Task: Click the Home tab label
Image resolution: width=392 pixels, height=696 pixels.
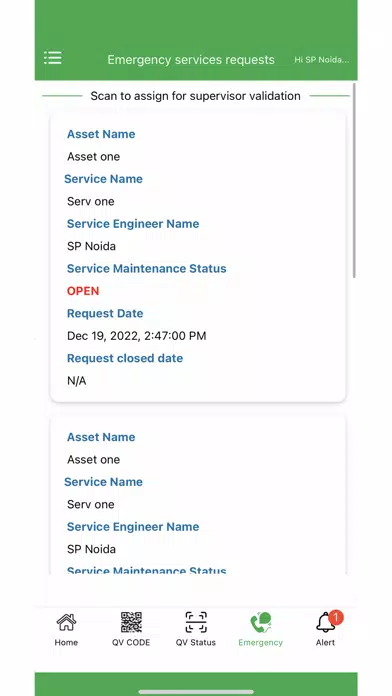Action: point(66,642)
